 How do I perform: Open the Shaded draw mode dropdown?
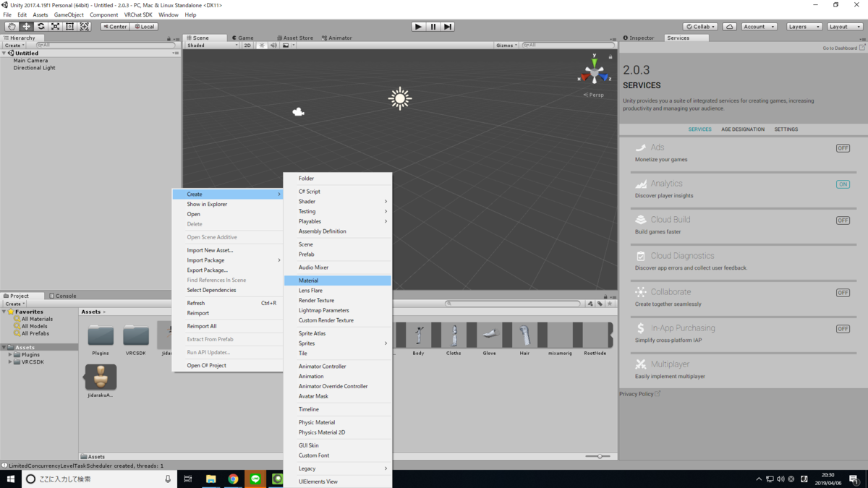tap(212, 46)
